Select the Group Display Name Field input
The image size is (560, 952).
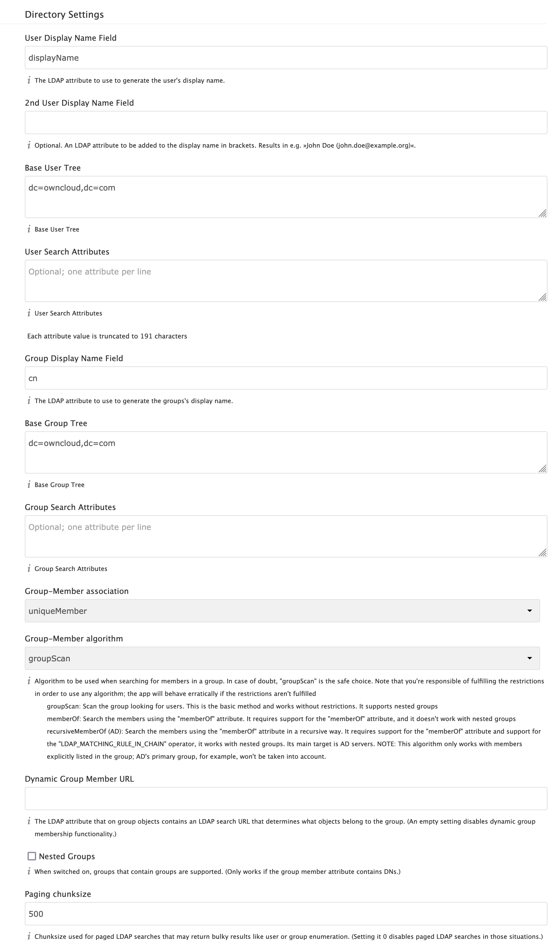click(286, 378)
